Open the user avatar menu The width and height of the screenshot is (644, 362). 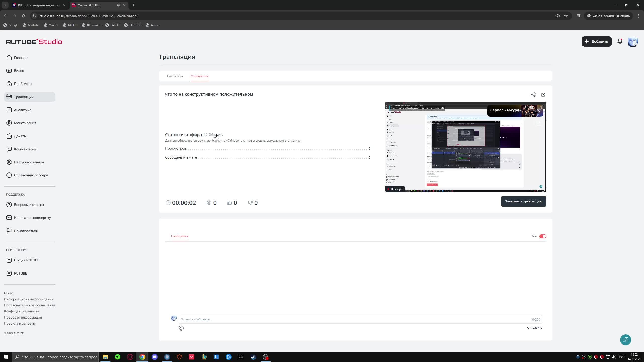(x=633, y=42)
